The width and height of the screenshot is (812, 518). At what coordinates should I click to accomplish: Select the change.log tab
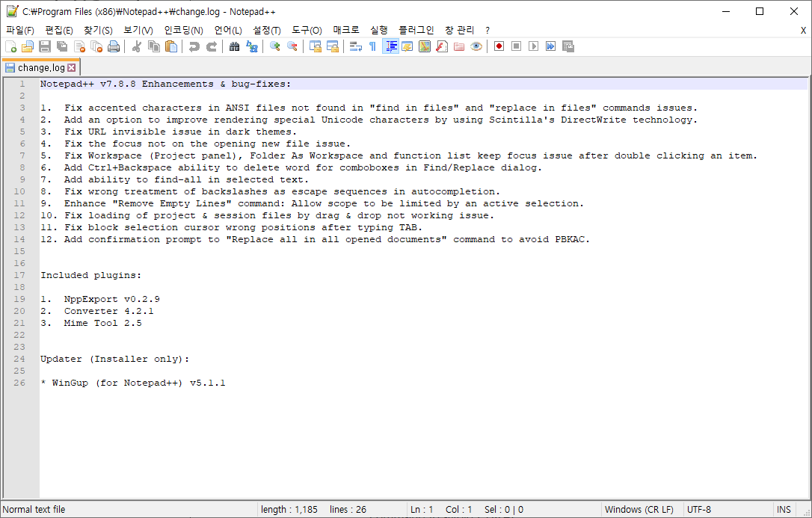pyautogui.click(x=41, y=68)
